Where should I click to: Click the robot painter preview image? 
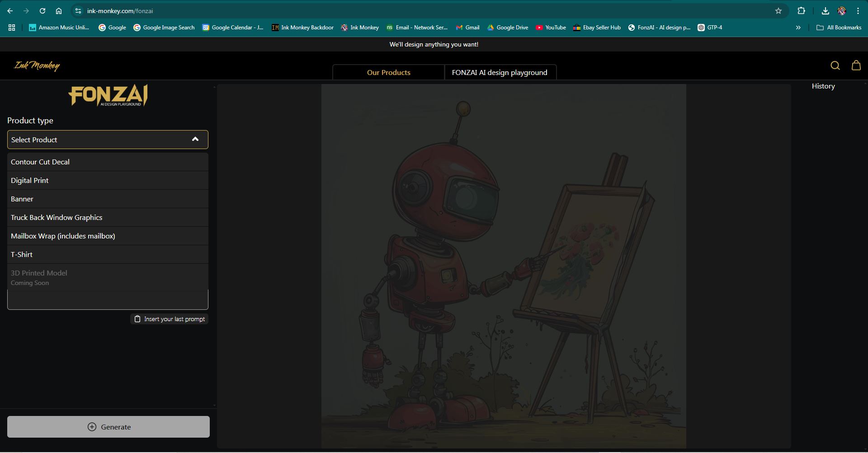tap(504, 266)
